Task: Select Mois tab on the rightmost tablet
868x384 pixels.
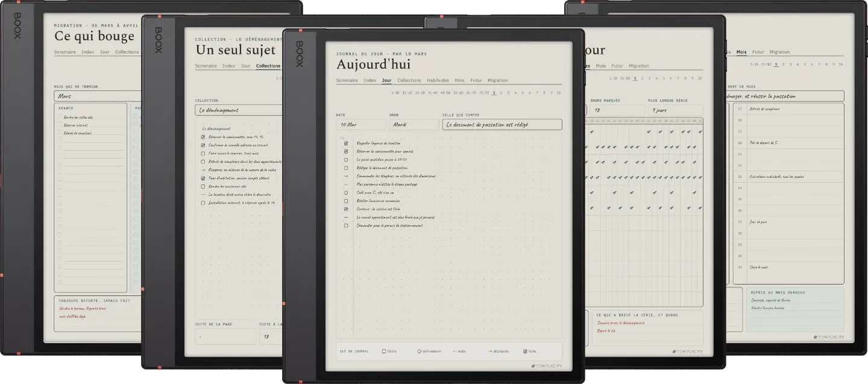Action: click(742, 52)
